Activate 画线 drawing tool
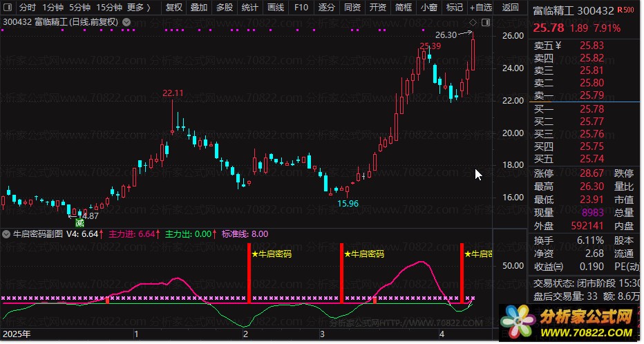This screenshot has width=644, height=344. click(275, 8)
